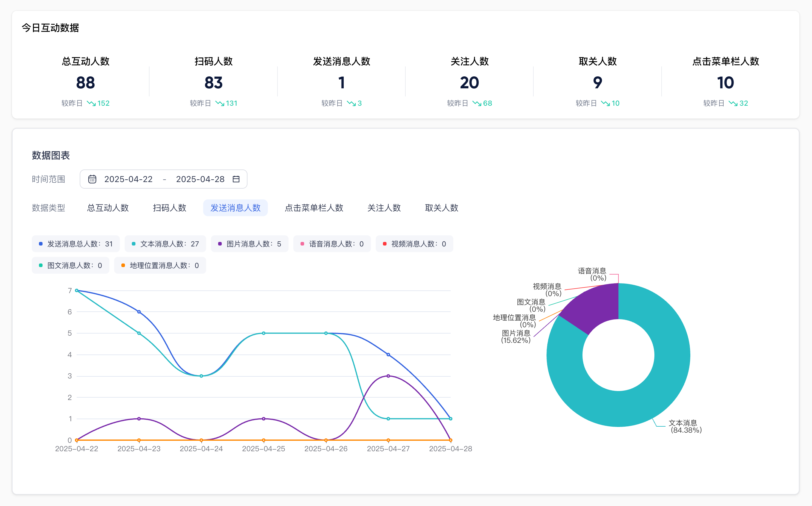812x506 pixels.
Task: Toggle the 地理位置消息人数 legend item
Action: point(160,265)
